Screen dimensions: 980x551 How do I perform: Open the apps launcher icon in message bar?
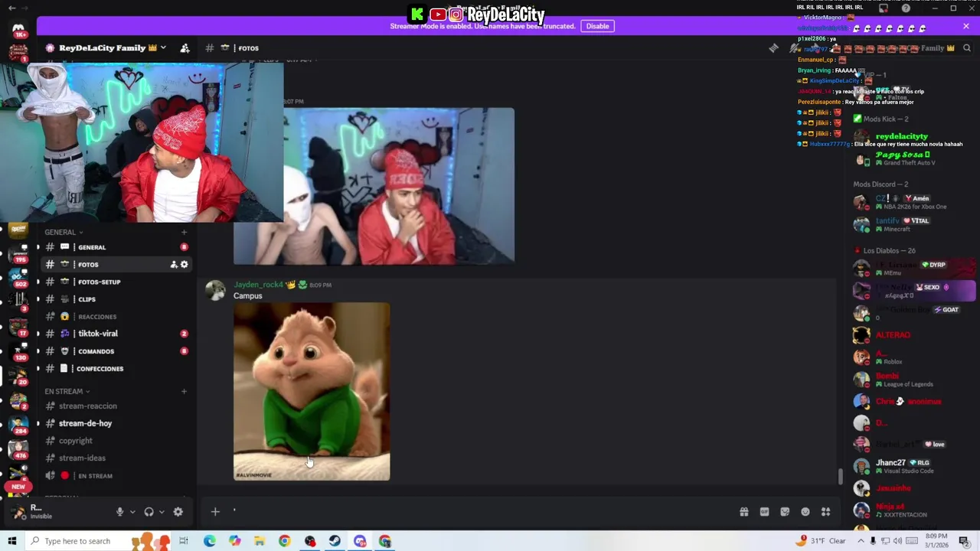point(826,512)
